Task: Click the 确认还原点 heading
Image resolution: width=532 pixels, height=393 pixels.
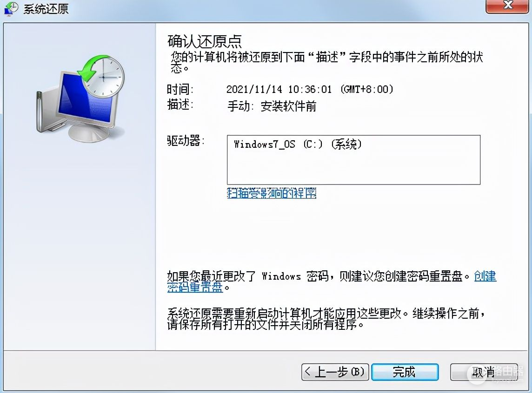Action: tap(205, 41)
